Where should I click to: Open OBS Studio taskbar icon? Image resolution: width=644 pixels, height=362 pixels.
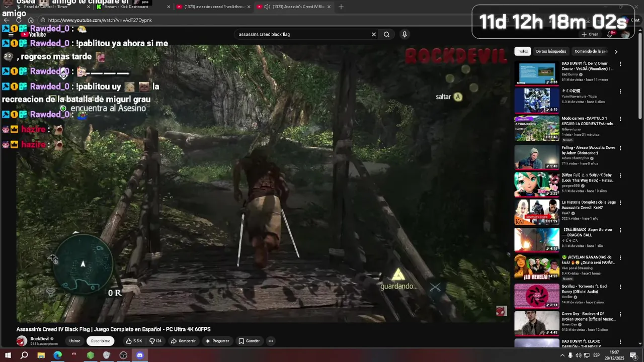pos(123,355)
